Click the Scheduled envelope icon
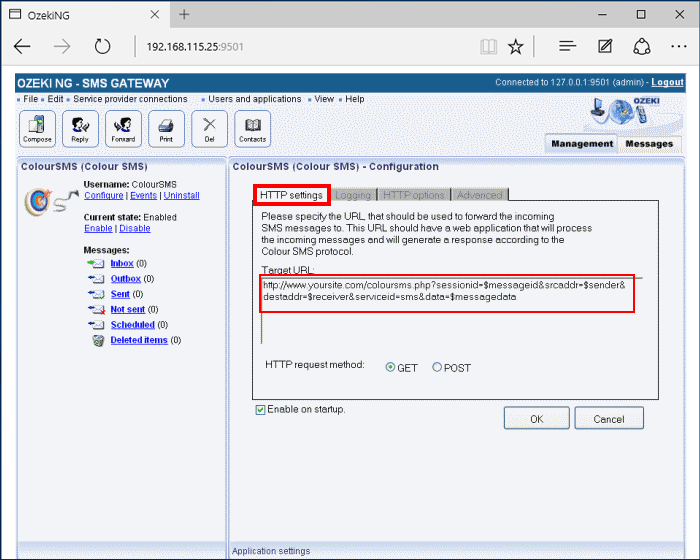 [96, 325]
